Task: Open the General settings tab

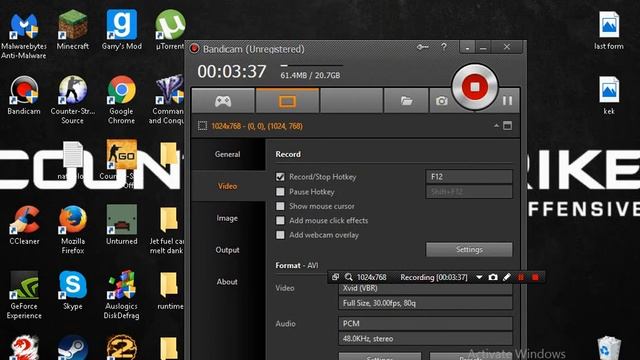Action: pyautogui.click(x=227, y=154)
